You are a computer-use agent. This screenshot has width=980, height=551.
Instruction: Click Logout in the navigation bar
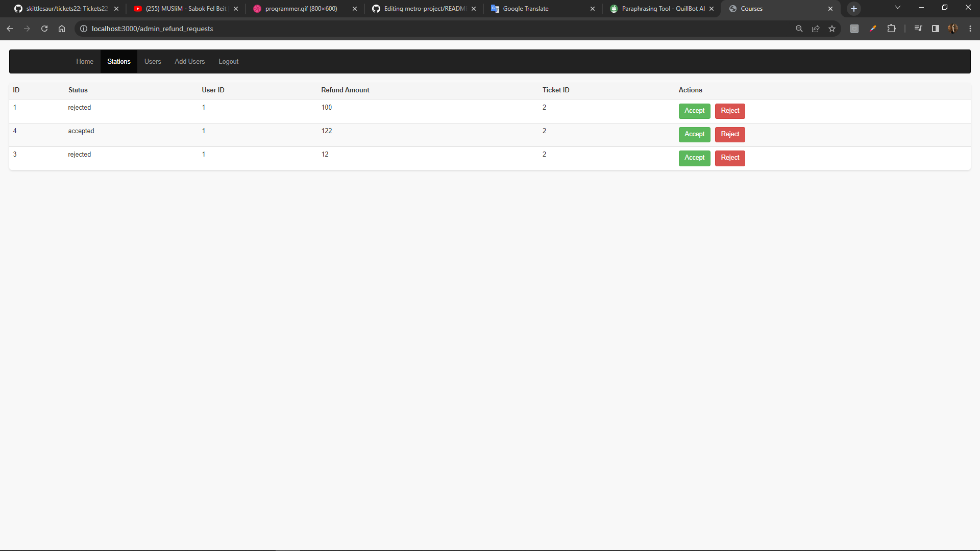click(228, 61)
